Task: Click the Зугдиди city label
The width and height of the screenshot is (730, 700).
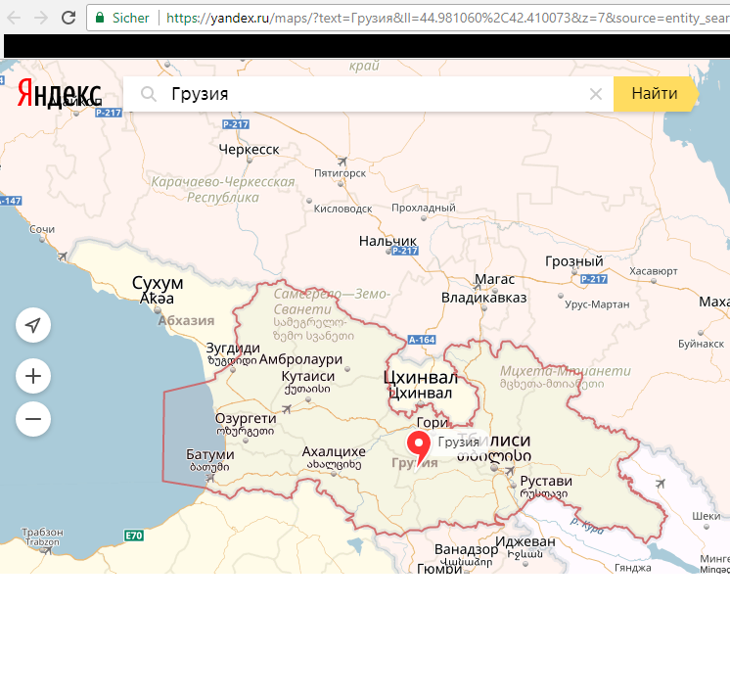Action: tap(233, 349)
